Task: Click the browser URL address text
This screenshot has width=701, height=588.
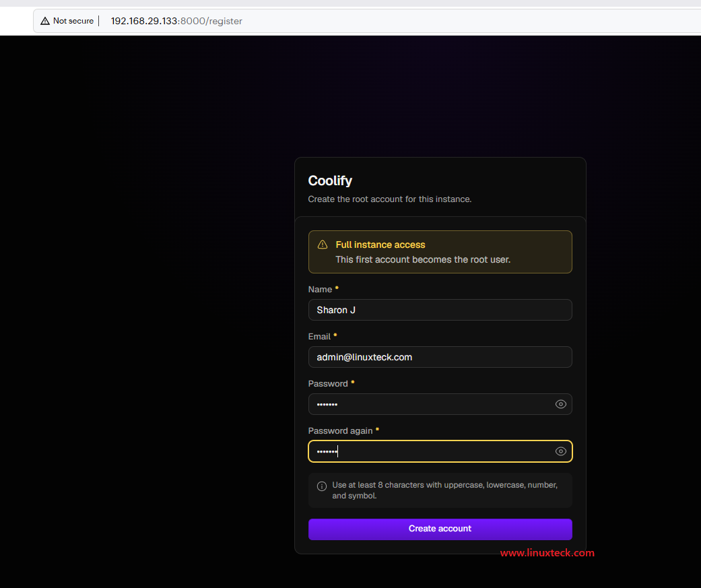Action: [176, 21]
